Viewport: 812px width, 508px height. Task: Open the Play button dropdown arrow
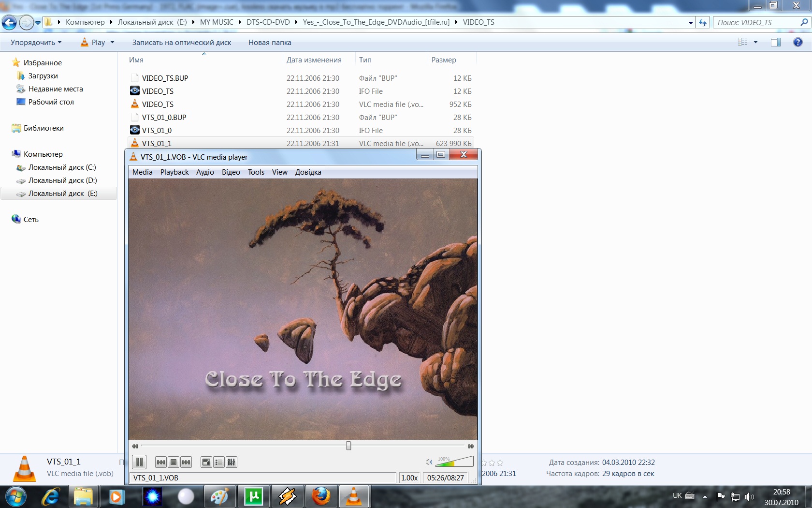(113, 43)
